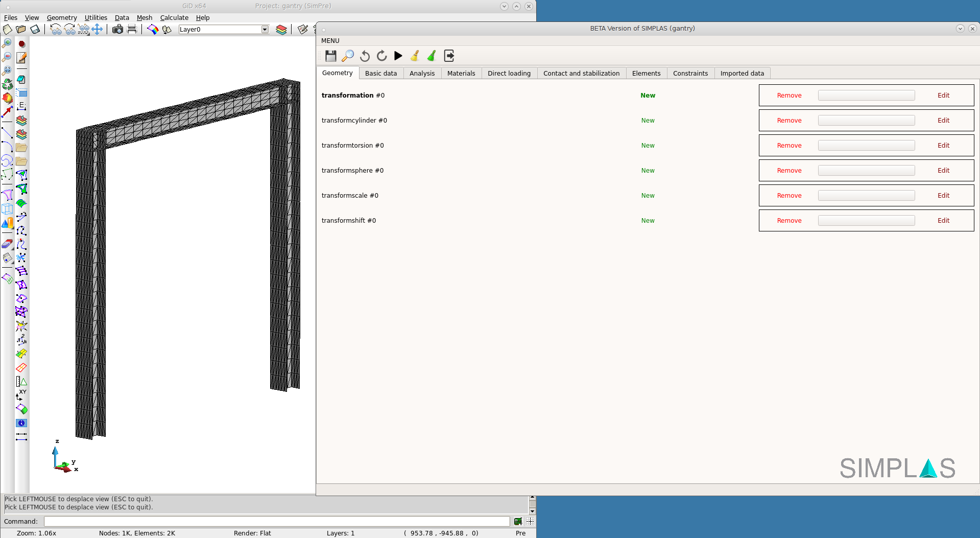Viewport: 980px width, 538px height.
Task: Open the stacked layers icon beside Layer0
Action: point(281,29)
